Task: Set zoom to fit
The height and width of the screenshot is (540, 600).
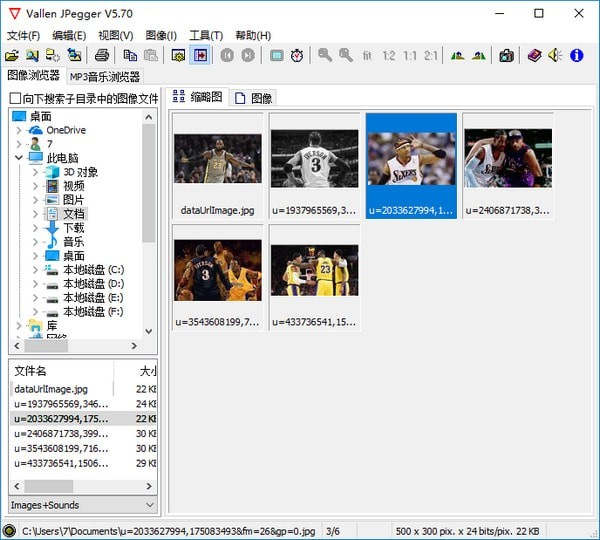Action: pyautogui.click(x=367, y=56)
